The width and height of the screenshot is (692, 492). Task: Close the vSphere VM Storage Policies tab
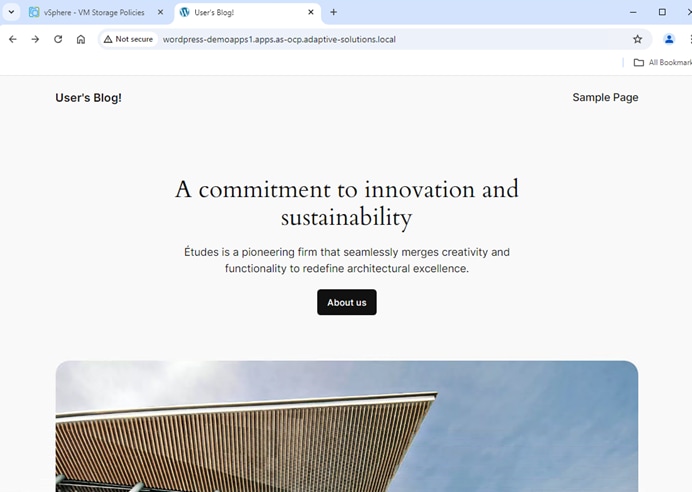161,12
